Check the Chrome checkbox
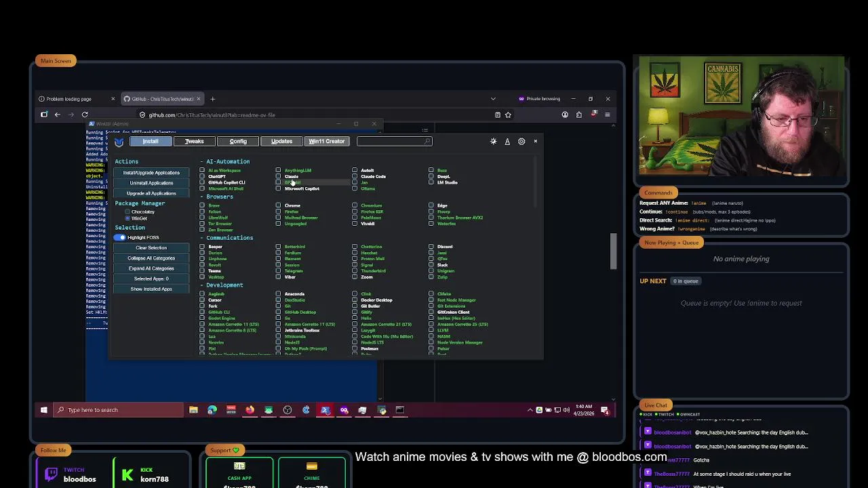The image size is (868, 488). tap(278, 205)
